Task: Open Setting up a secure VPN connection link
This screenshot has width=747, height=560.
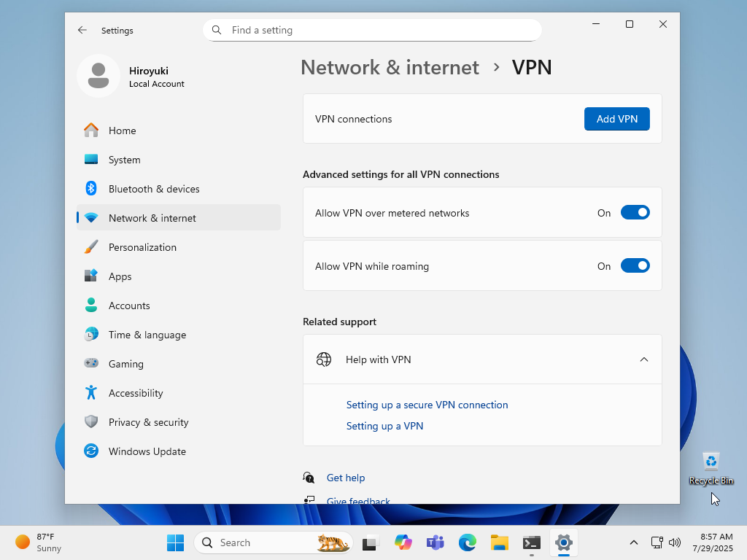Action: coord(427,405)
